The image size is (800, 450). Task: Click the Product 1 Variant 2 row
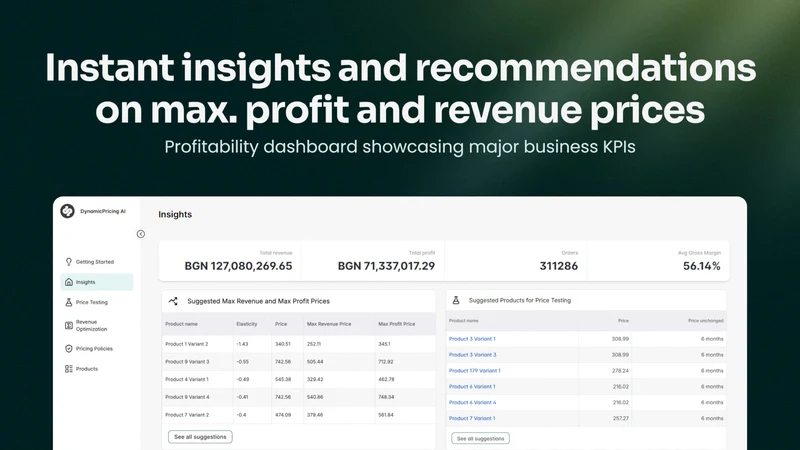tap(298, 344)
